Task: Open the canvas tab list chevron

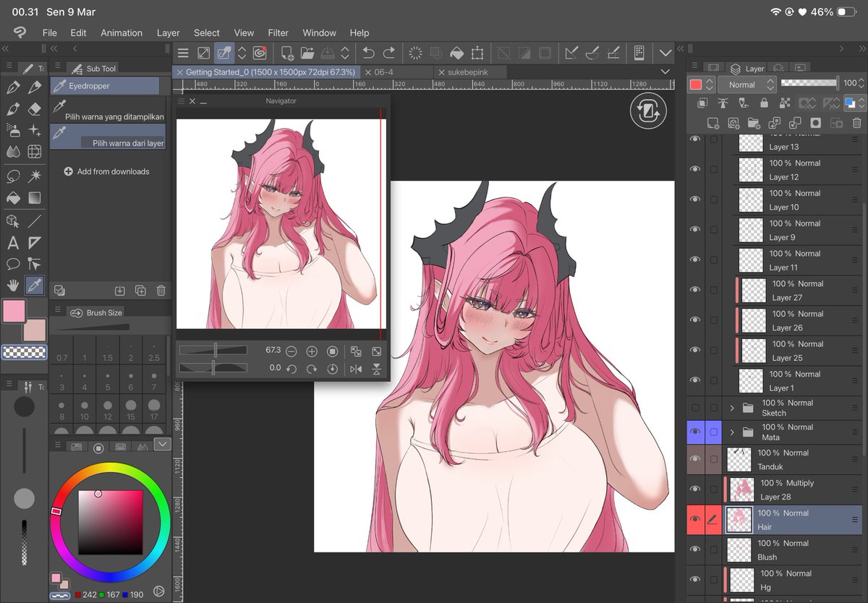Action: (665, 72)
